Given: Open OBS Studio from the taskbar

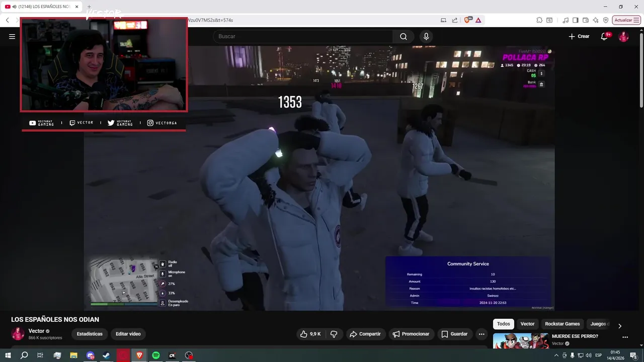Looking at the screenshot, I should [x=189, y=355].
